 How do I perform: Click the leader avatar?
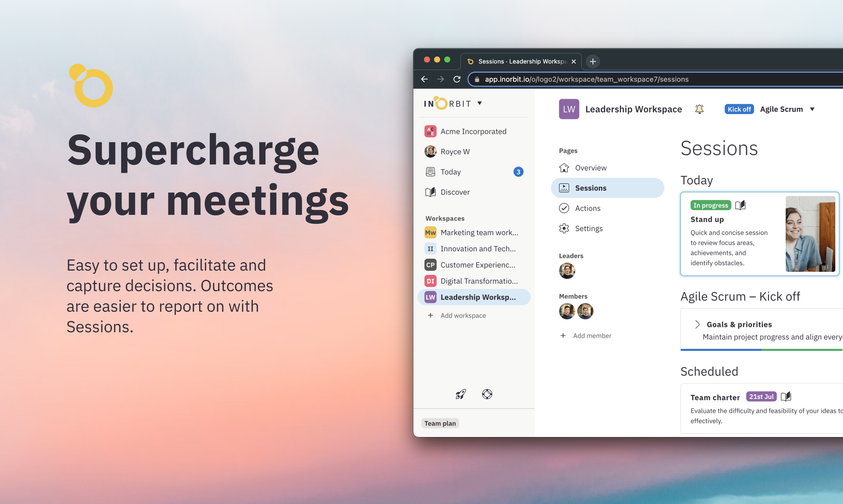point(567,271)
